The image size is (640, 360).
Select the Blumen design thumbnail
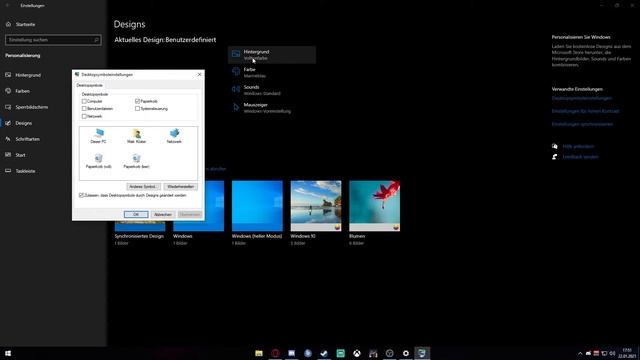pyautogui.click(x=375, y=206)
